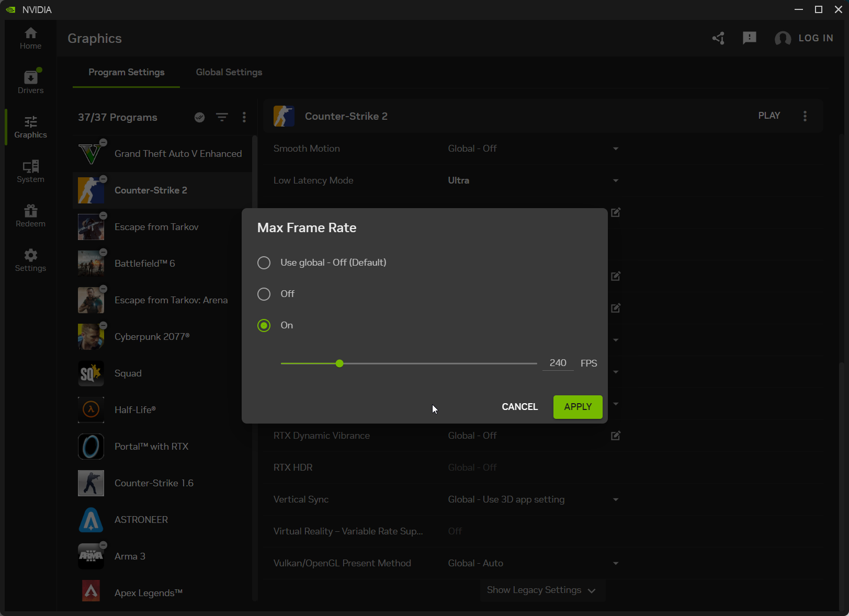Select Counter-Strike 1.6 program
The width and height of the screenshot is (849, 616).
point(162,483)
